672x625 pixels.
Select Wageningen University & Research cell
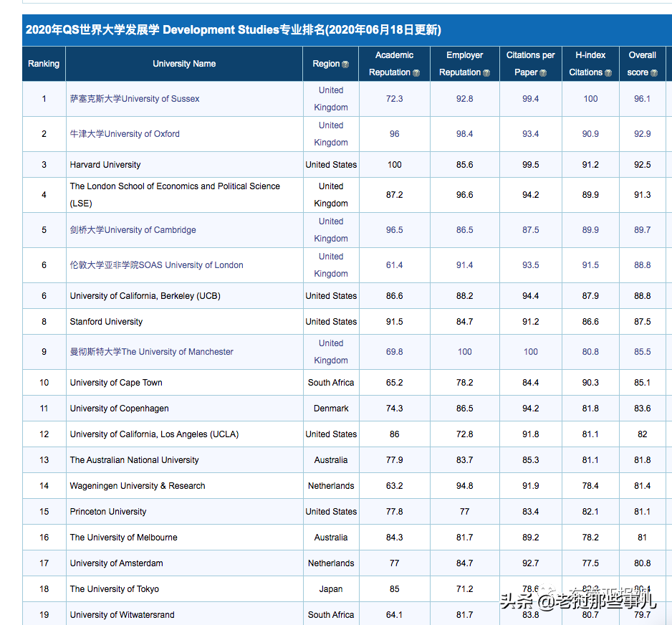coord(184,486)
